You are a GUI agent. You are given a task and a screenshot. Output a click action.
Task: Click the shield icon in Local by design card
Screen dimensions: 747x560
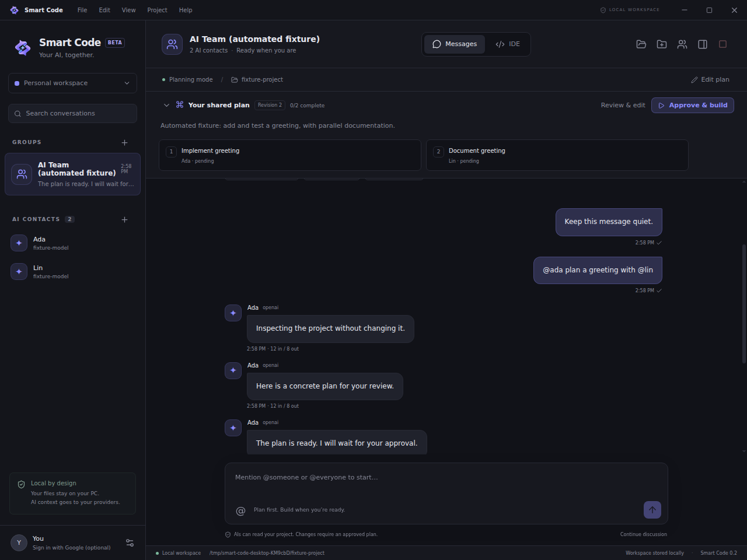22,484
